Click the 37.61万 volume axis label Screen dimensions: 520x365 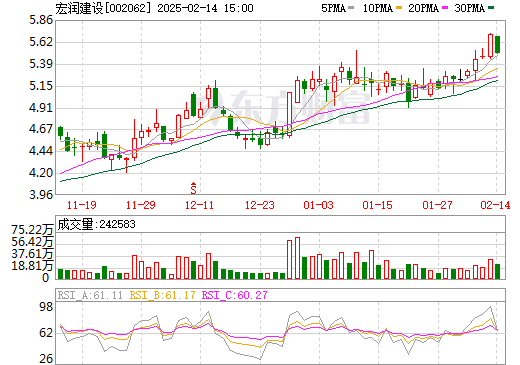32,254
